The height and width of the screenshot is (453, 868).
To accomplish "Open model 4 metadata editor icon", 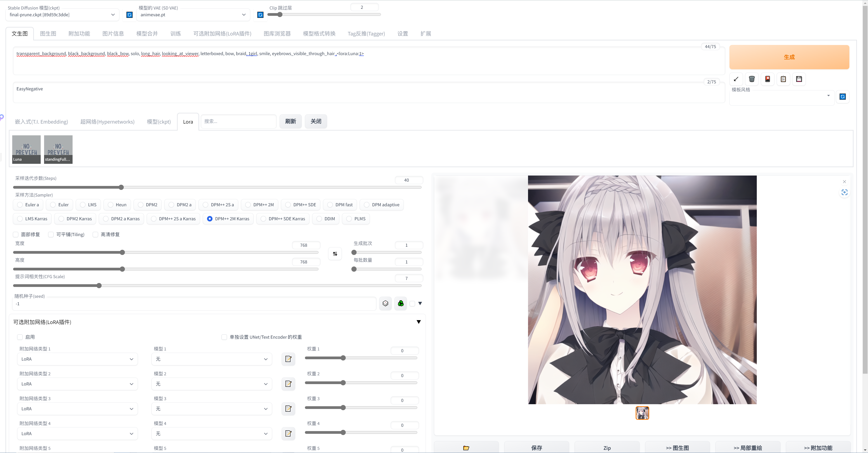I will tap(288, 434).
